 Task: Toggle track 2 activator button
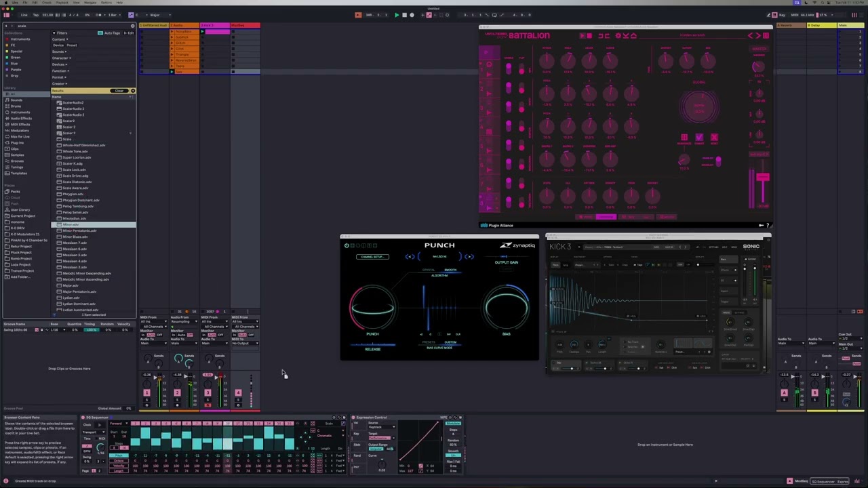pos(177,393)
